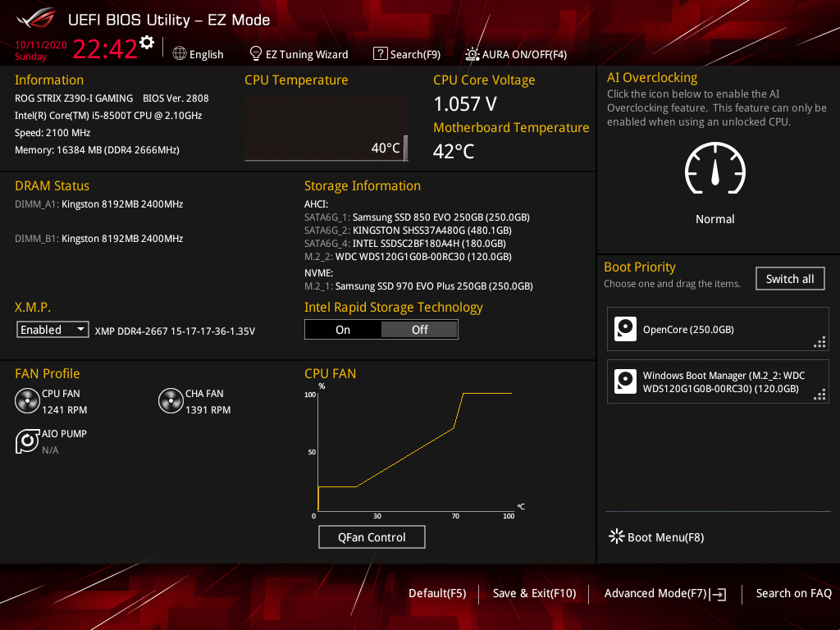This screenshot has height=630, width=840.
Task: Click the Windows Boot Manager drag handle dots
Action: click(819, 395)
